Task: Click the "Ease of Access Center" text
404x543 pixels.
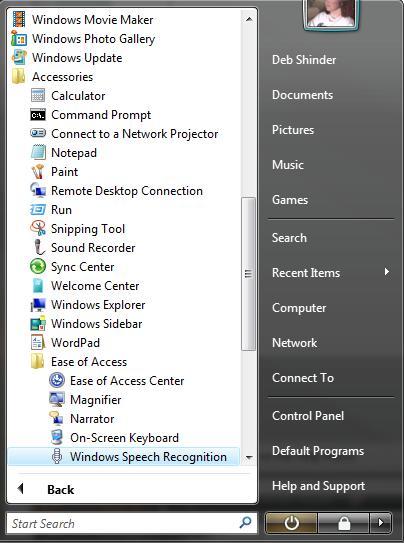Action: coord(127,381)
